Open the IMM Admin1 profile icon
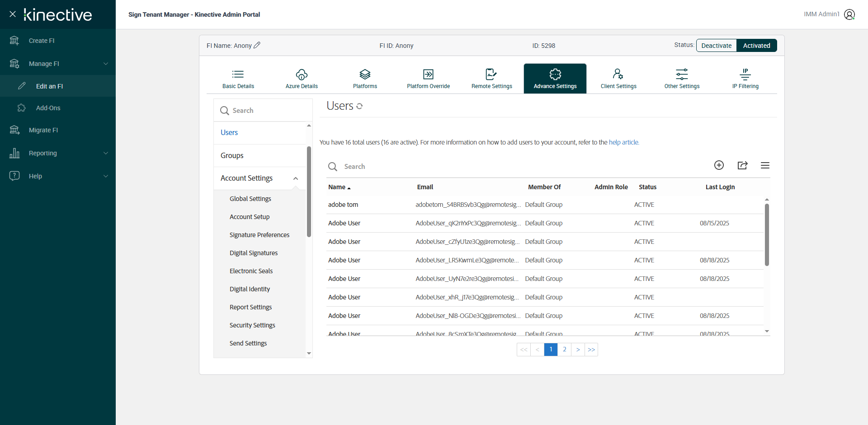 (849, 14)
